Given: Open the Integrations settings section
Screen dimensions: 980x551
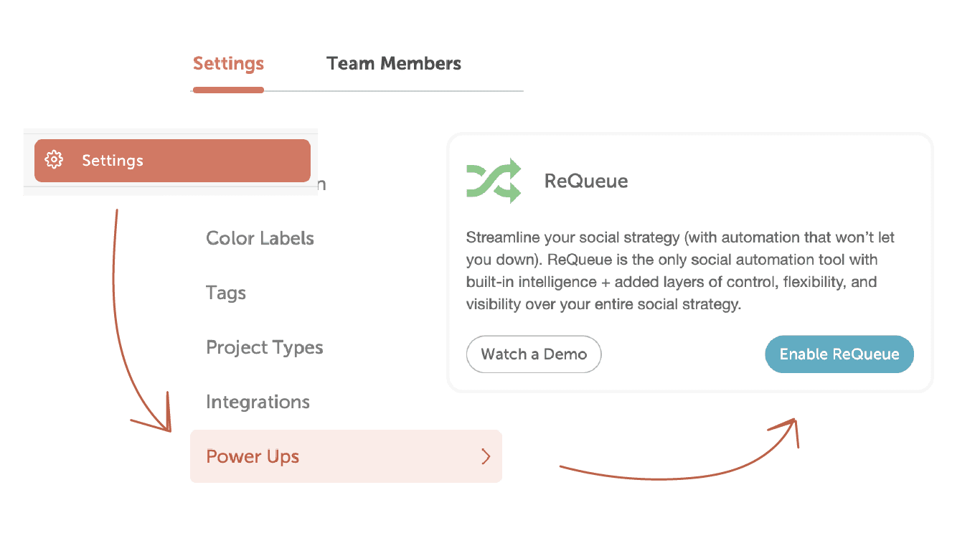Looking at the screenshot, I should pos(258,402).
